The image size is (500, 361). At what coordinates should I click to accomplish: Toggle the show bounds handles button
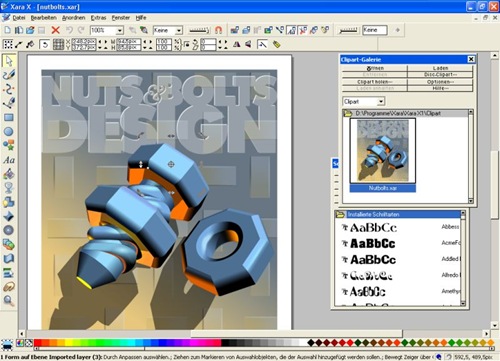[8, 44]
